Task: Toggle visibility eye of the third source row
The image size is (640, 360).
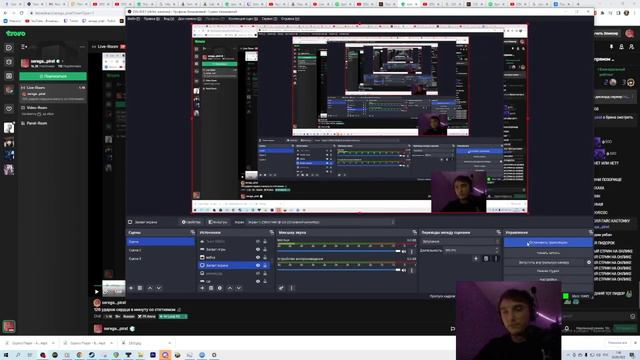Action: 258,258
